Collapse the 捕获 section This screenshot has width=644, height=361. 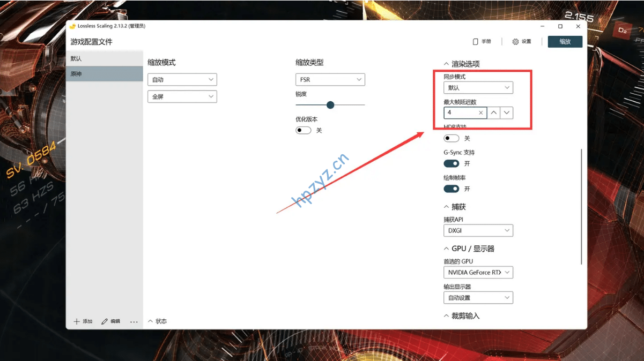tap(455, 207)
